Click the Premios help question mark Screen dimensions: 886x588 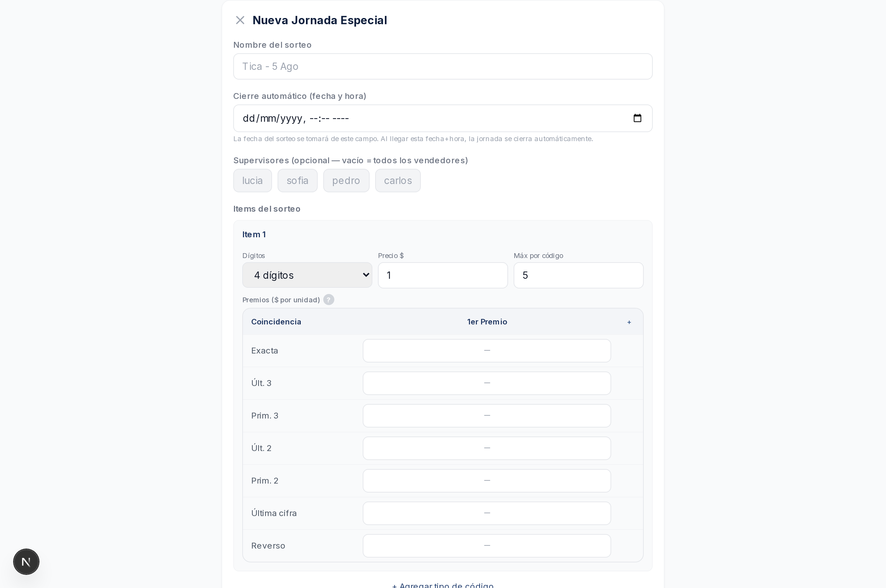(328, 300)
